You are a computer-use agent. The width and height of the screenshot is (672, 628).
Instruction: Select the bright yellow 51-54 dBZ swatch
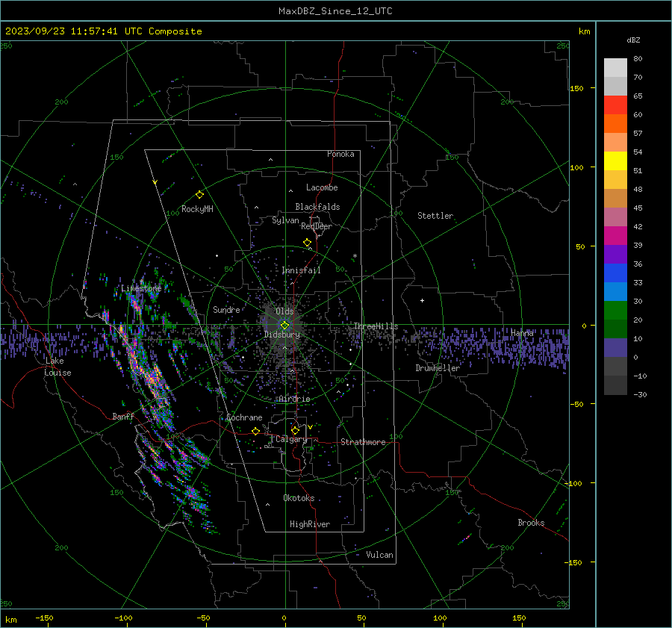pyautogui.click(x=615, y=161)
